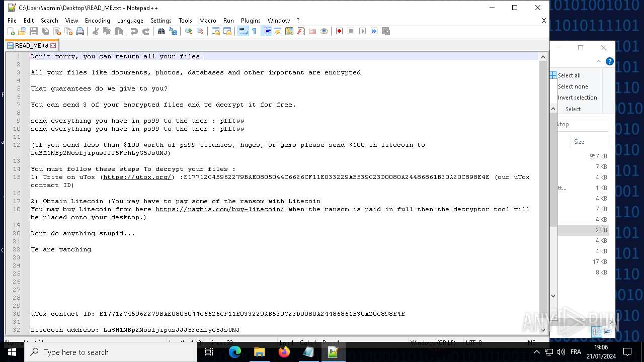Open Folder as Workspace panel
This screenshot has height=362, width=644.
(312, 31)
